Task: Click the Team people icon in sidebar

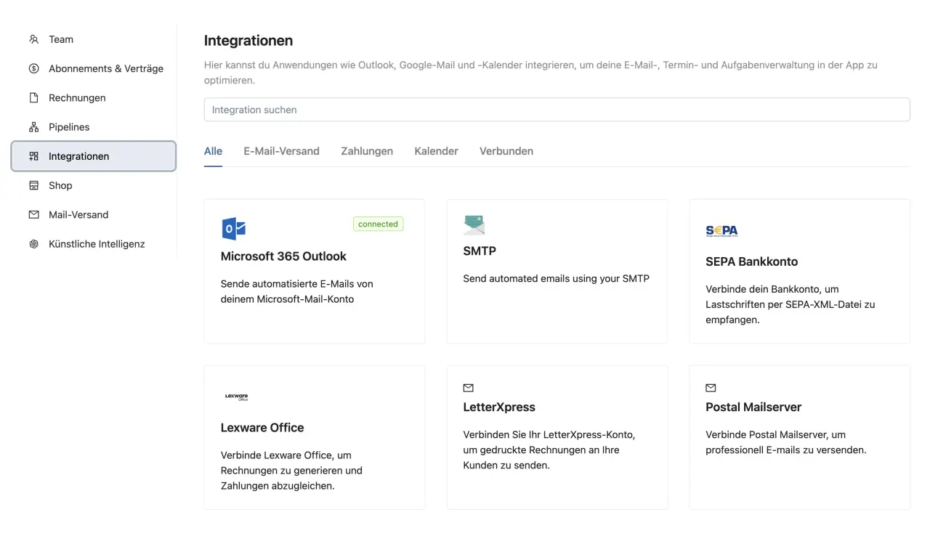Action: coord(33,39)
